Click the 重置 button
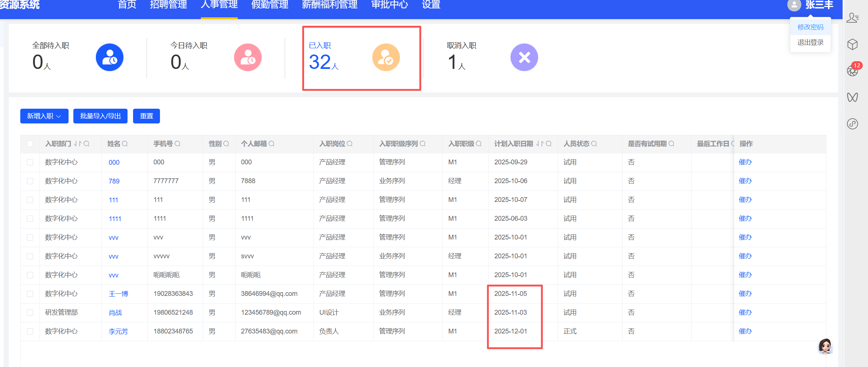The image size is (868, 367). point(146,116)
